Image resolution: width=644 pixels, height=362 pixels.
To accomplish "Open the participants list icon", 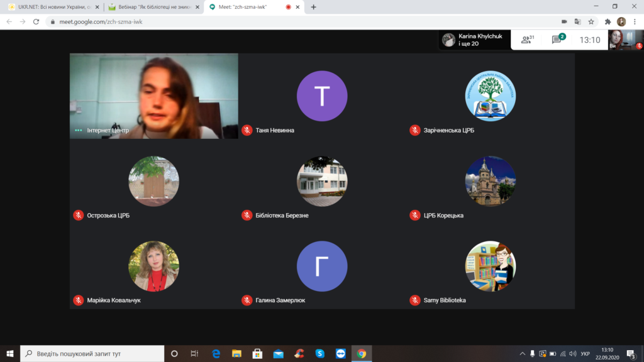I will [527, 40].
